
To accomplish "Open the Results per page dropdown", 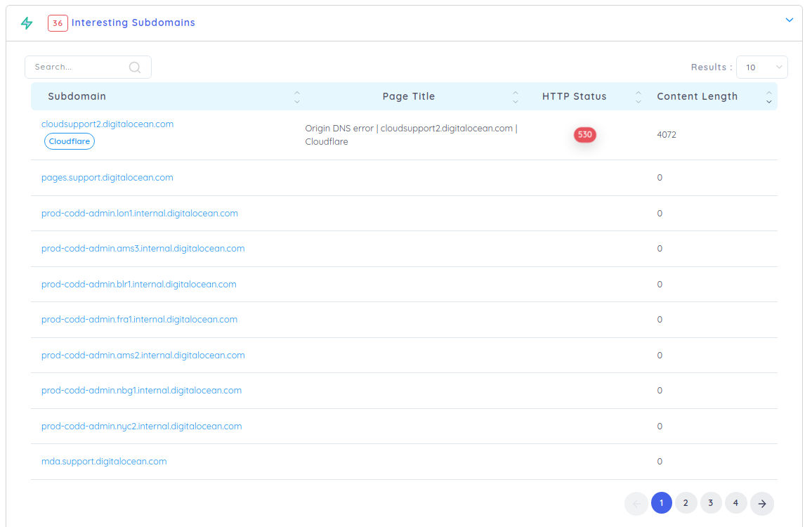I will click(x=761, y=67).
